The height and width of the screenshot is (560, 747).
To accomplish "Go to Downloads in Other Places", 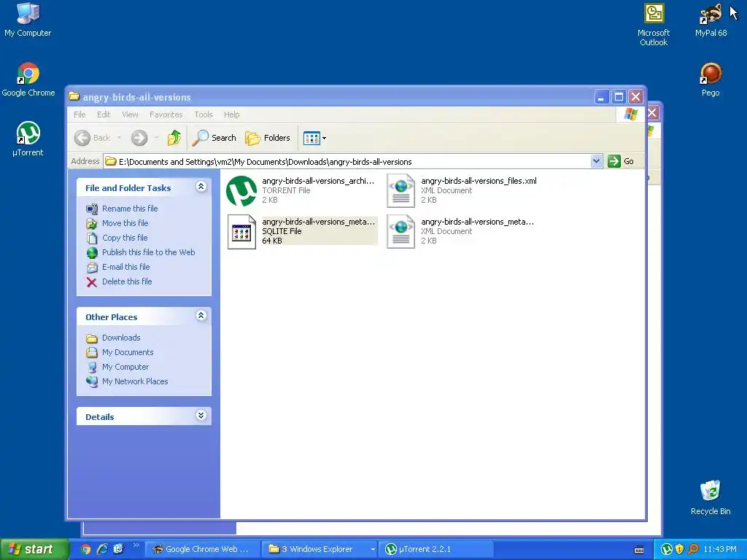I will pyautogui.click(x=113, y=338).
